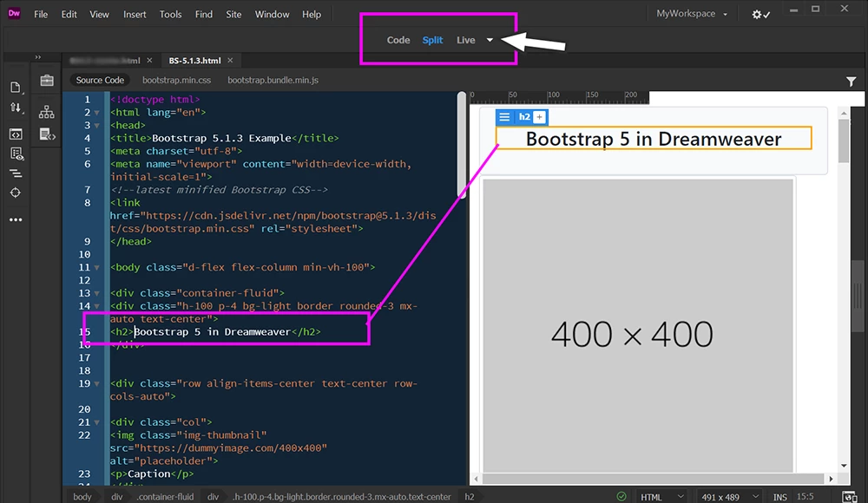Screen dimensions: 868x503
Task: Click the File Management up-down arrows icon
Action: point(16,108)
